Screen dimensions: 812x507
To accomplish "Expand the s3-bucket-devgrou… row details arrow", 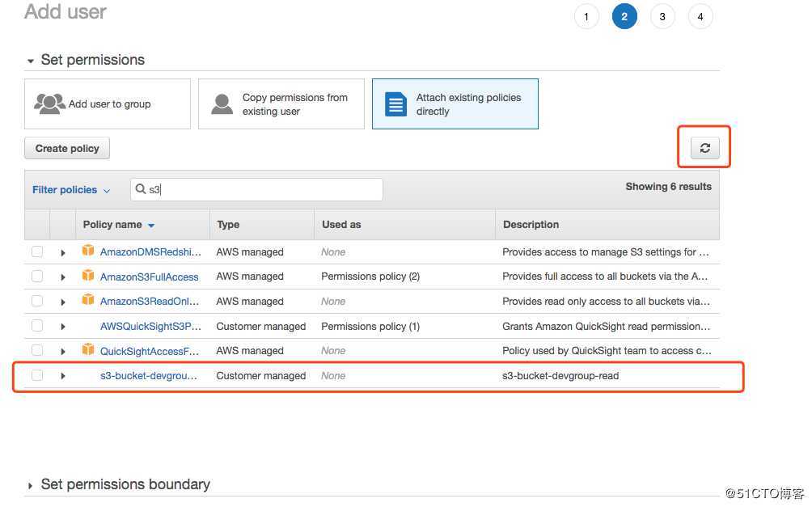I will pyautogui.click(x=62, y=376).
